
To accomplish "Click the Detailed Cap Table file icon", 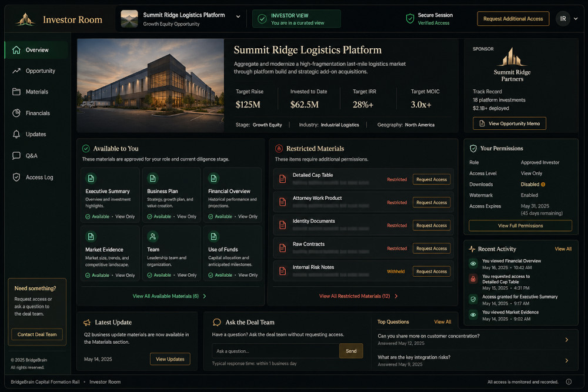I will [283, 179].
